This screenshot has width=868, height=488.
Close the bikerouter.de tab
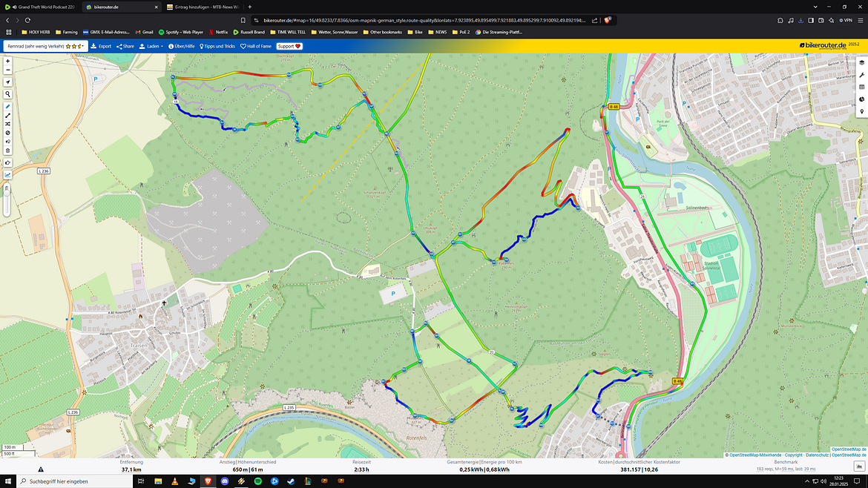click(x=156, y=7)
